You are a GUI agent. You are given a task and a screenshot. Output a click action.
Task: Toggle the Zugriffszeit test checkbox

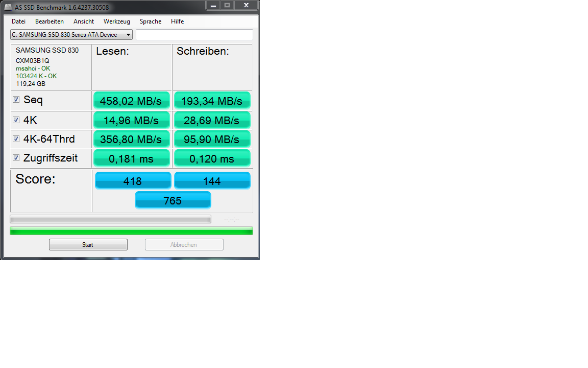pyautogui.click(x=16, y=158)
